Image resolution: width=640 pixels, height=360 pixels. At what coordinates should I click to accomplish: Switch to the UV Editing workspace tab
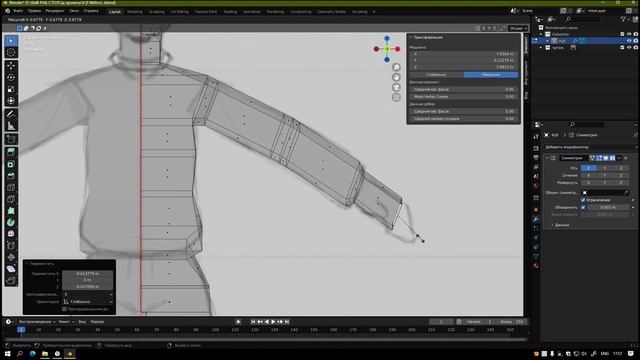(x=180, y=11)
